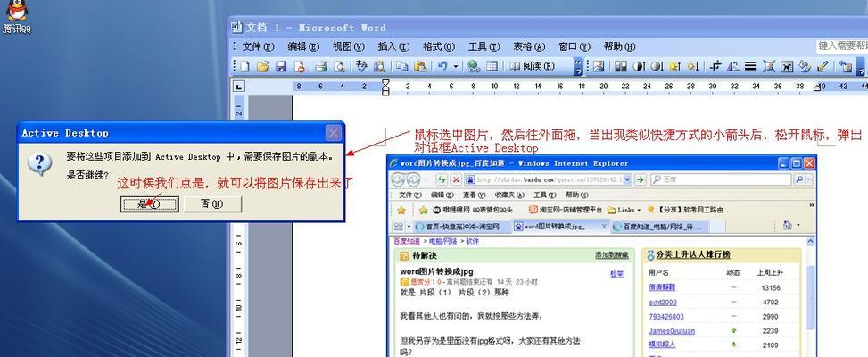
Task: Click the Insert Table icon
Action: pyautogui.click(x=492, y=66)
